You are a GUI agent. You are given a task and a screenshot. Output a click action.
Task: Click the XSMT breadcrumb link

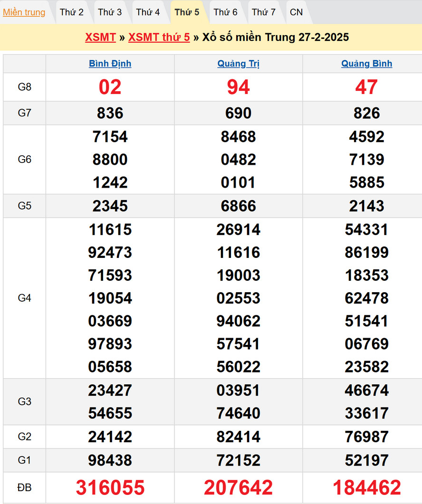(x=100, y=38)
